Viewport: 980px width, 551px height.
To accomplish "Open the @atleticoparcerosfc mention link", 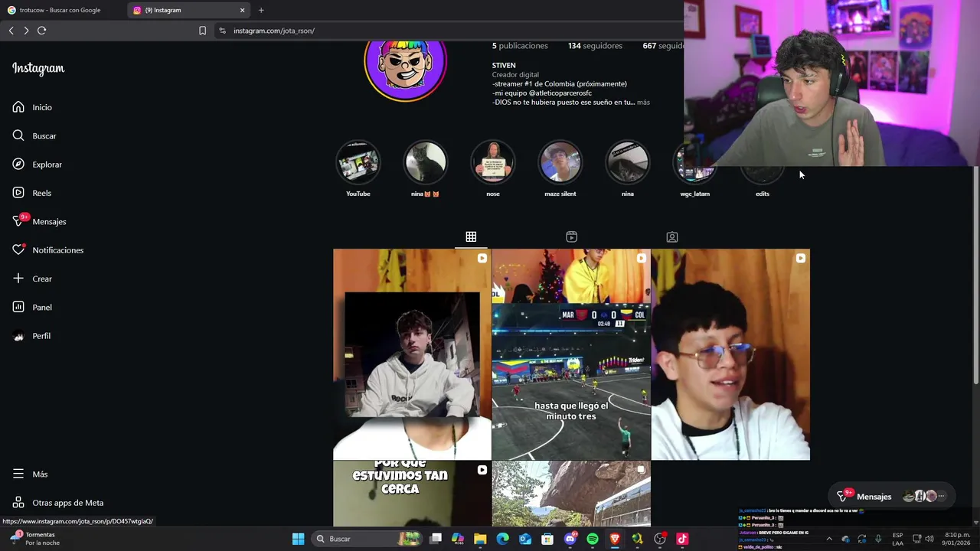I will (560, 93).
